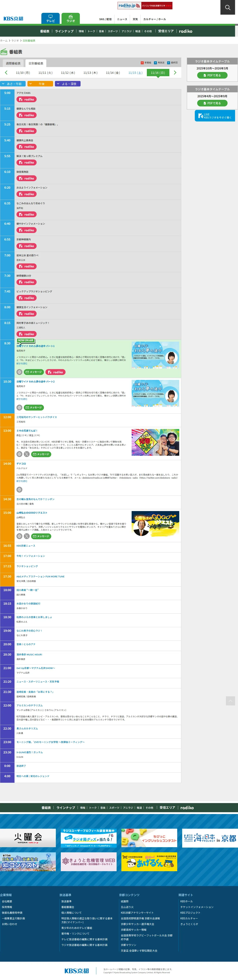Open 海と日本 PROJECT in 京都 banner
The image size is (238, 980).
[x=210, y=838]
